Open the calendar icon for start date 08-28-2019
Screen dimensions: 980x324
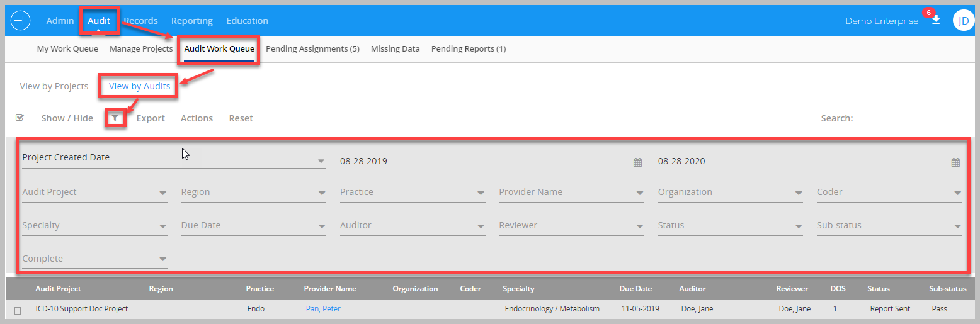click(x=637, y=162)
